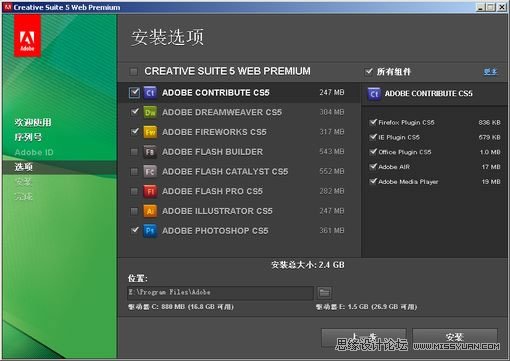Click the drive C space info text

(x=181, y=307)
